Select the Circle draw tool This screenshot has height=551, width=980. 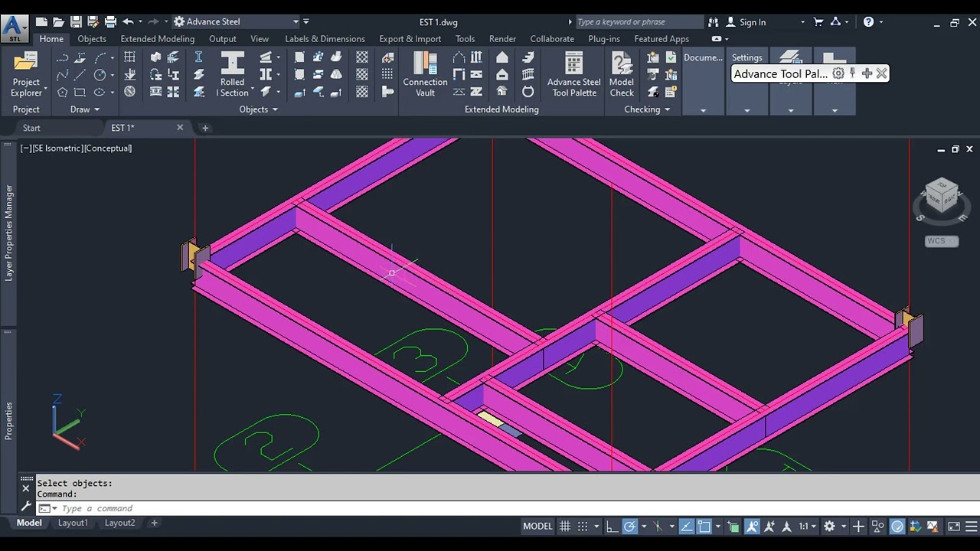pyautogui.click(x=100, y=75)
